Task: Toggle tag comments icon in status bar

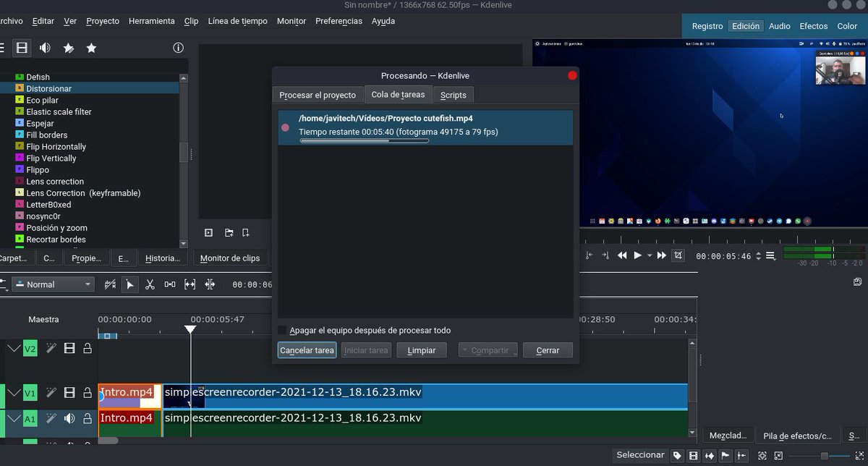Action: 677,456
